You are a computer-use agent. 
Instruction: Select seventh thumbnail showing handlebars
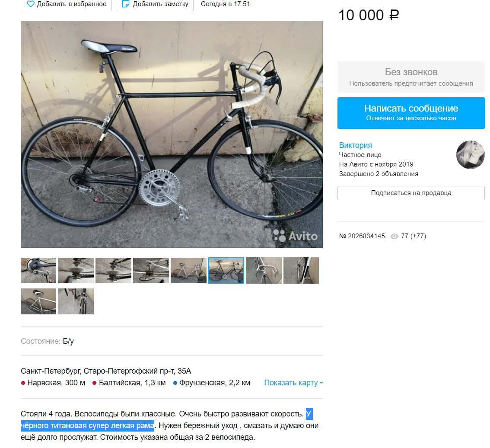pyautogui.click(x=264, y=270)
